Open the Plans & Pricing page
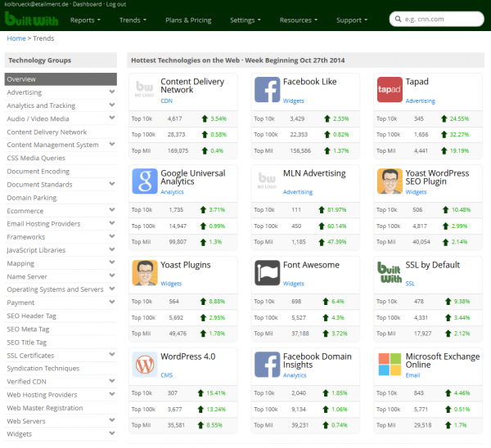 (188, 20)
